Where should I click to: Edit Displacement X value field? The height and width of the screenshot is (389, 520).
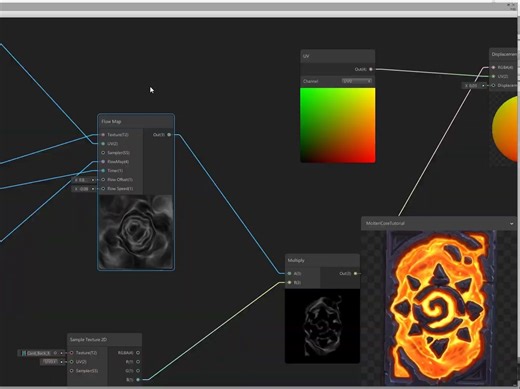pos(471,86)
